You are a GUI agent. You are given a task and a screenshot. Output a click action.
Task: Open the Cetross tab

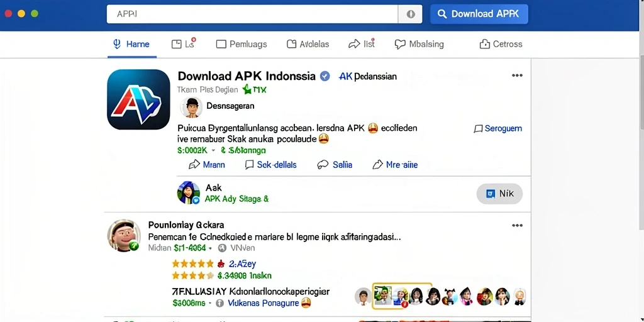coord(501,44)
